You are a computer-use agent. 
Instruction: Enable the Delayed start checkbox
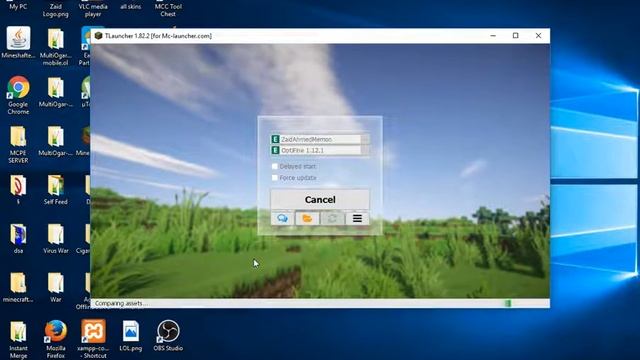pos(275,167)
